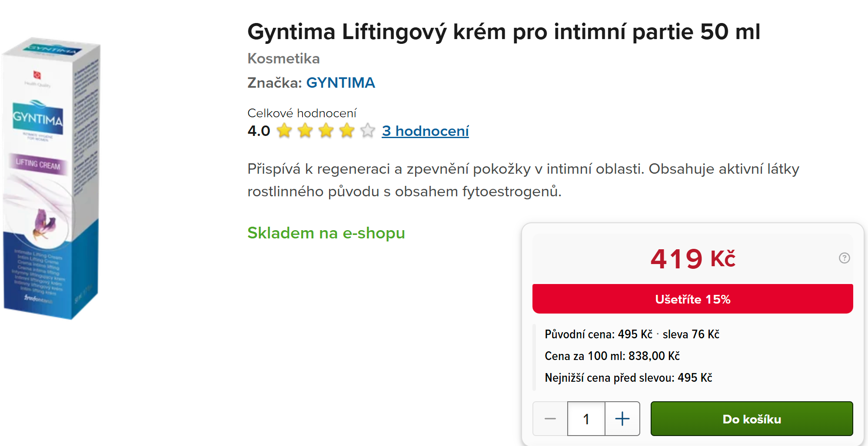This screenshot has width=868, height=446.
Task: Click the Skladem na e-shopu availability text
Action: 326,233
